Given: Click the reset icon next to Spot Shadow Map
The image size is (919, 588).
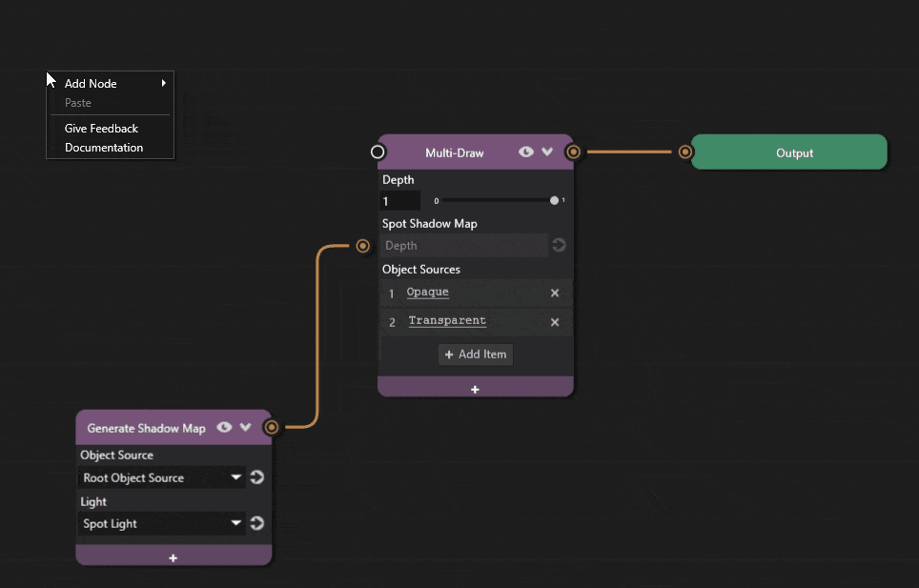Looking at the screenshot, I should (x=558, y=245).
